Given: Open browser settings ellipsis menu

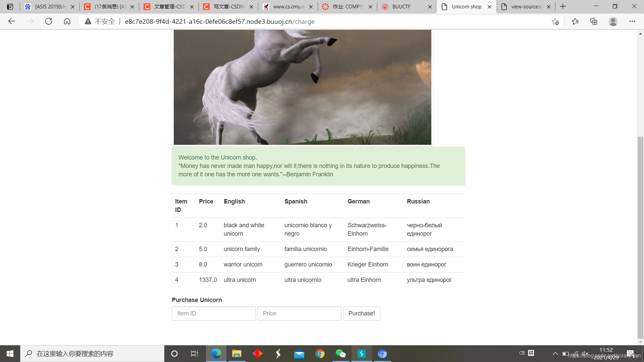Looking at the screenshot, I should point(632,21).
